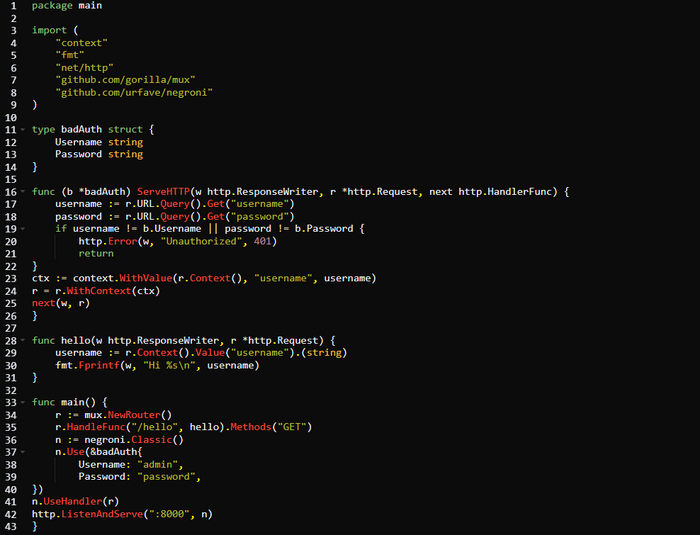
Task: Click line number 1 in the gutter
Action: pyautogui.click(x=13, y=6)
